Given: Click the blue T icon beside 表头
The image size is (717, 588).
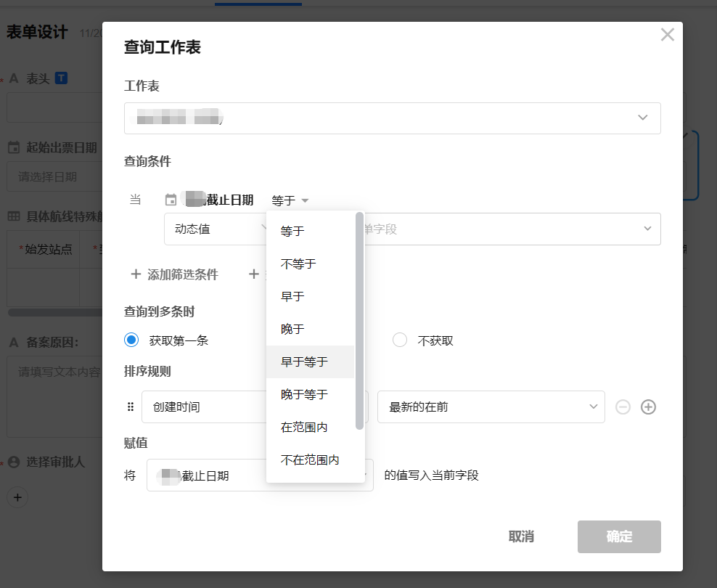Looking at the screenshot, I should (62, 78).
